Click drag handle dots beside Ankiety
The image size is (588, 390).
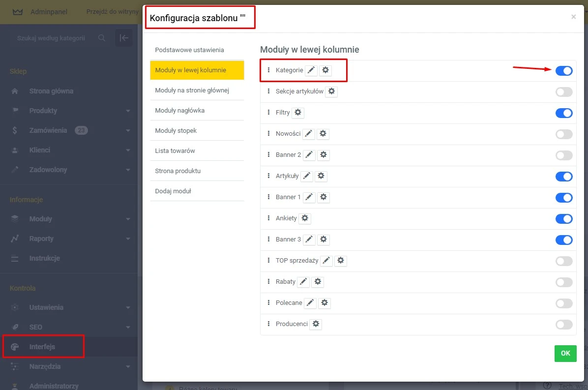268,218
